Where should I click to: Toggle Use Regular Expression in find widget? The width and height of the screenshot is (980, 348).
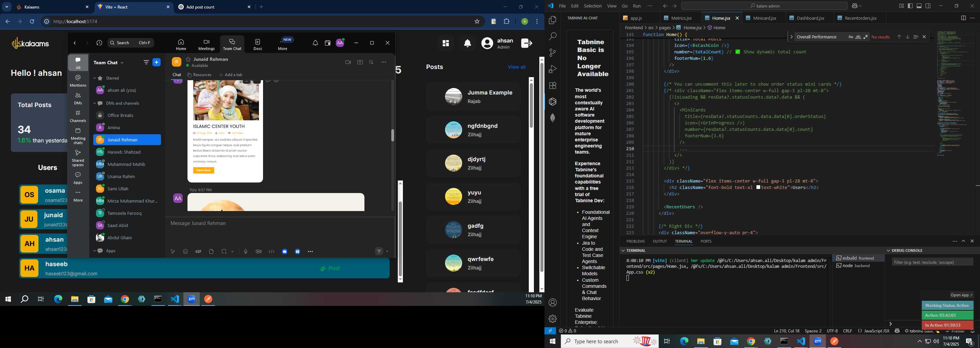point(865,37)
